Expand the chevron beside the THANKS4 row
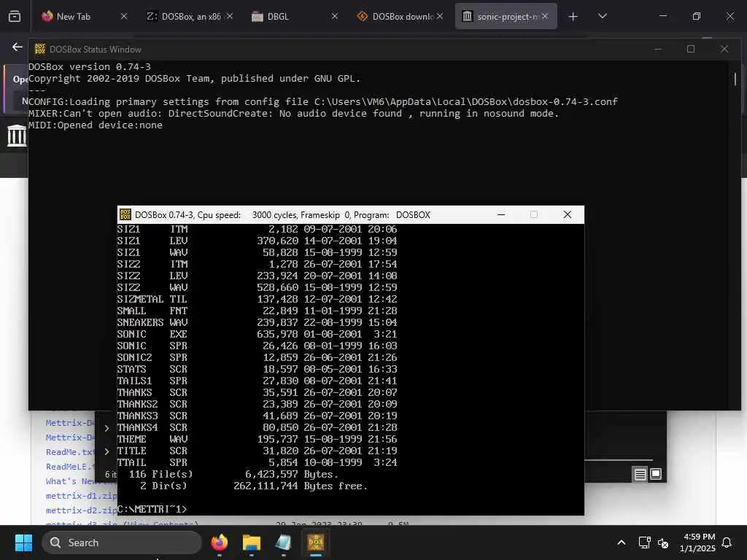Viewport: 747px width, 560px height. [107, 428]
